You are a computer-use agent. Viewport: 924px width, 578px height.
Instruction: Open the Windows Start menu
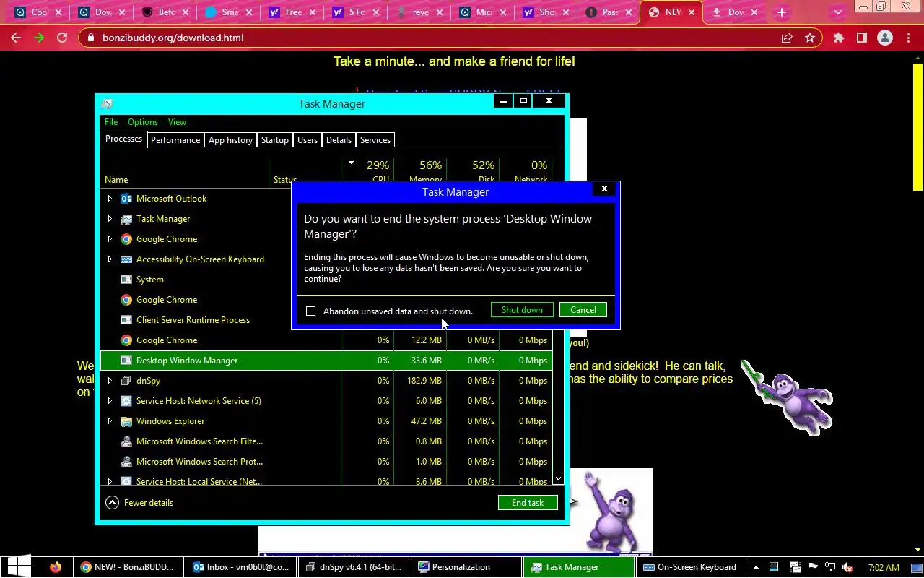pyautogui.click(x=17, y=566)
